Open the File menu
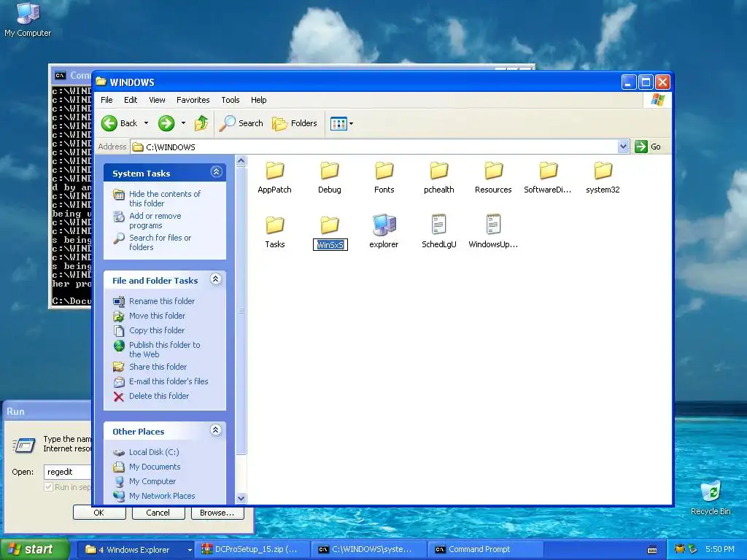The image size is (747, 560). point(107,100)
